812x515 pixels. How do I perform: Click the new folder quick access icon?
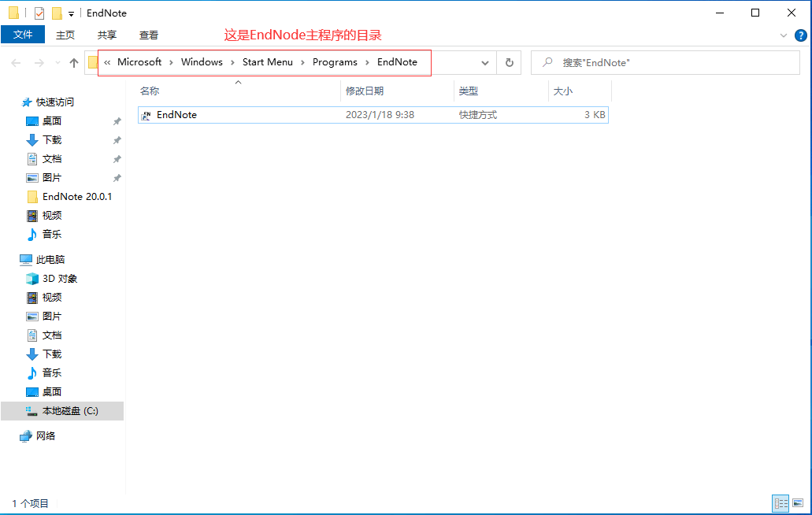(57, 13)
